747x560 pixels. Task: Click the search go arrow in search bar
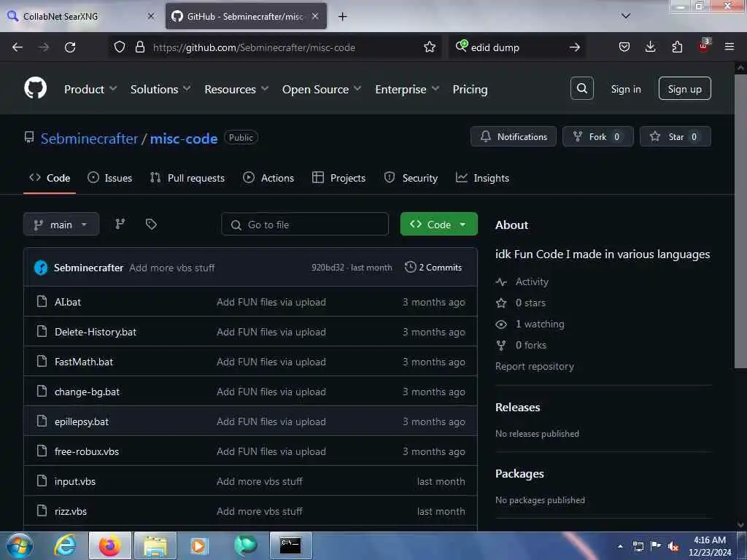[x=575, y=47]
